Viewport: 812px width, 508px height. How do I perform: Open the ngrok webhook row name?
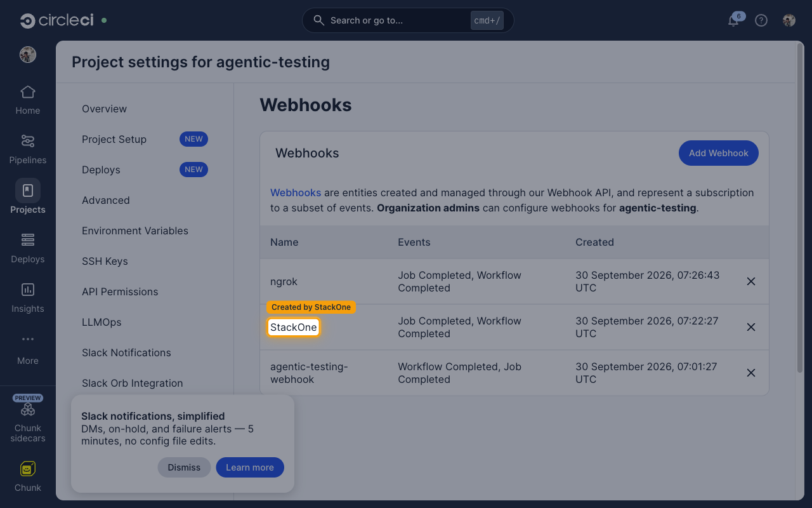pos(284,281)
